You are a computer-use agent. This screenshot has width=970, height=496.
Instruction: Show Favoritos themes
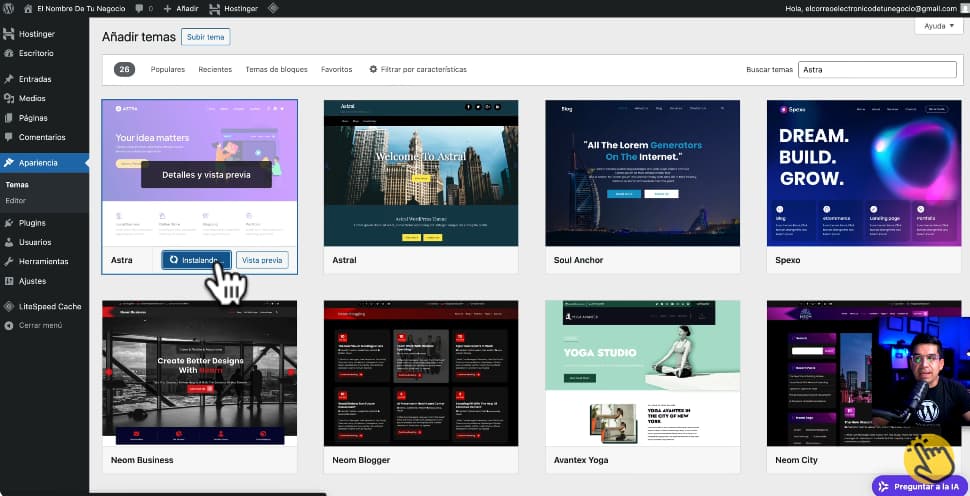337,69
